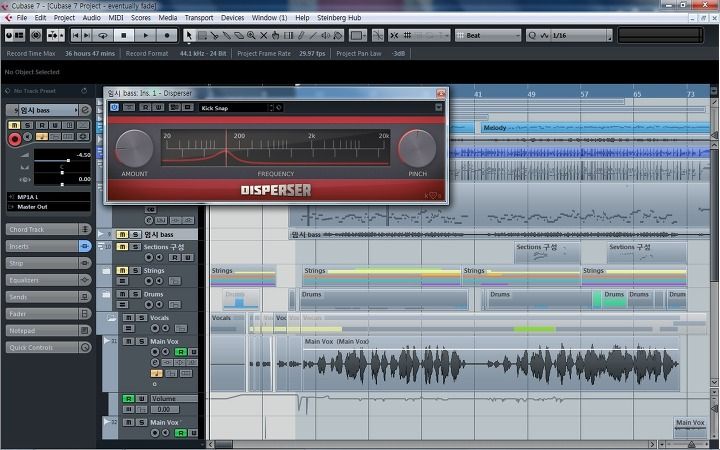Open the Steinberg Hub menu
Viewport: 720px width, 450px height.
click(x=339, y=17)
